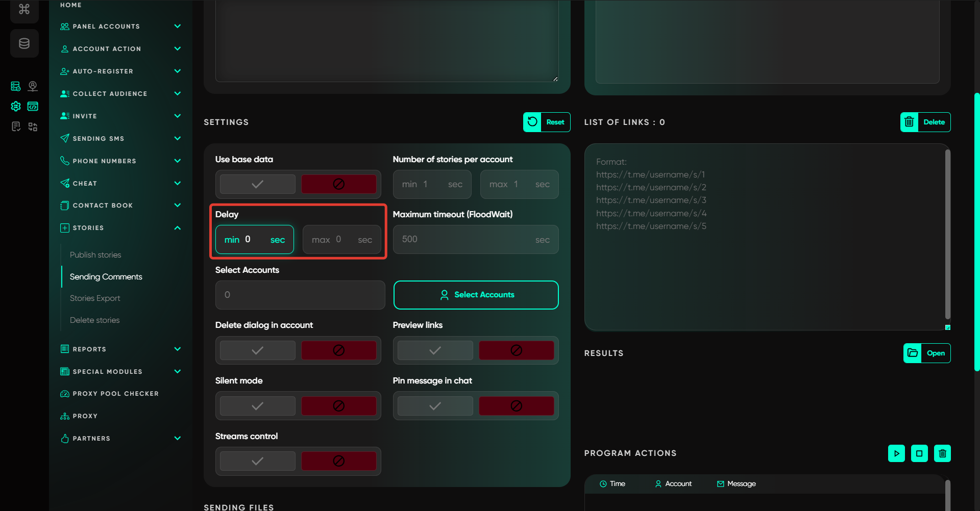Screen dimensions: 980x511
Task: Click the trash icon in Program Actions
Action: click(942, 453)
